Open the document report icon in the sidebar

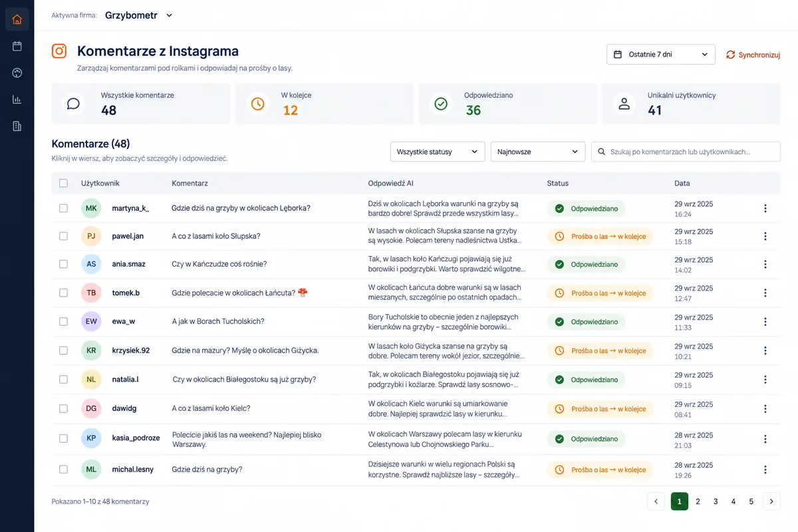tap(17, 126)
